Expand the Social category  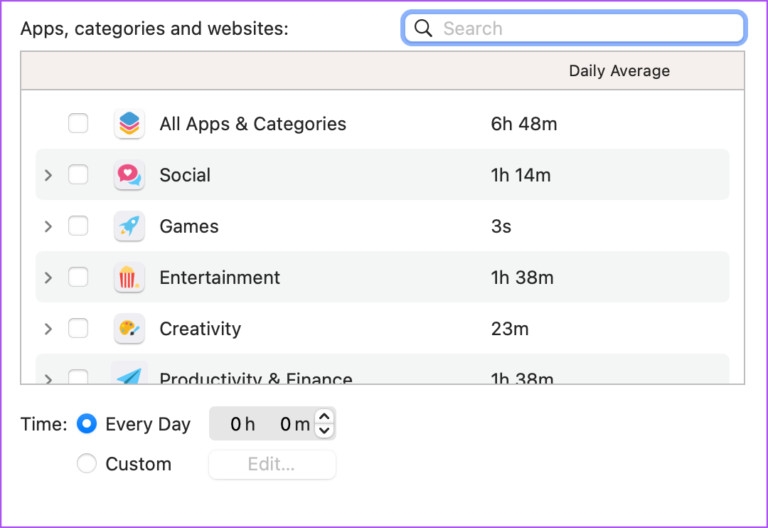48,175
